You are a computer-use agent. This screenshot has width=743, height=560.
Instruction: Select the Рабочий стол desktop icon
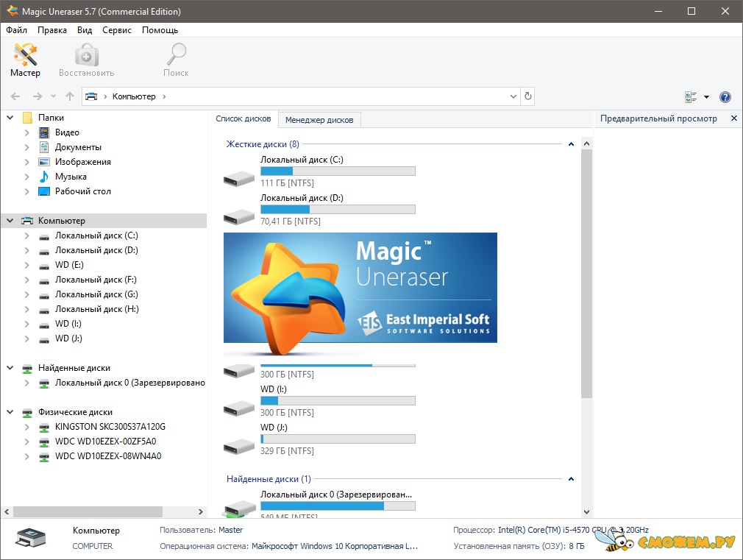[44, 191]
